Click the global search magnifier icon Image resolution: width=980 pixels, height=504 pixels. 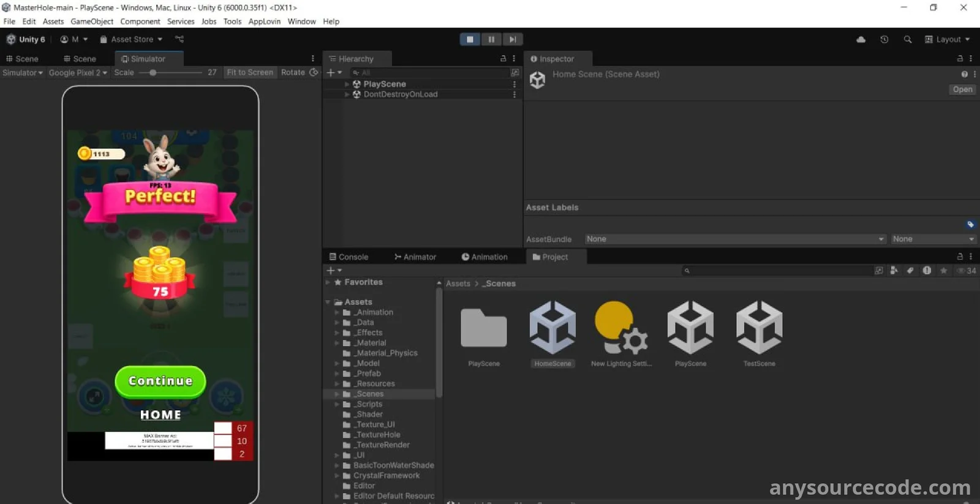[x=908, y=39]
